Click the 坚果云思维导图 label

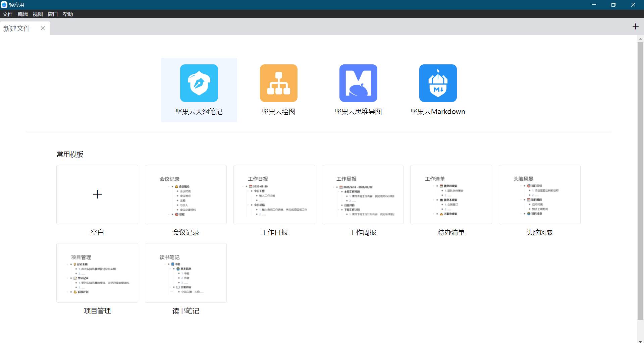358,112
